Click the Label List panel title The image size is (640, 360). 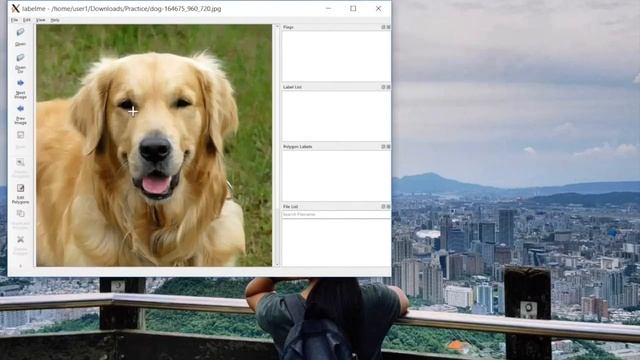click(292, 87)
